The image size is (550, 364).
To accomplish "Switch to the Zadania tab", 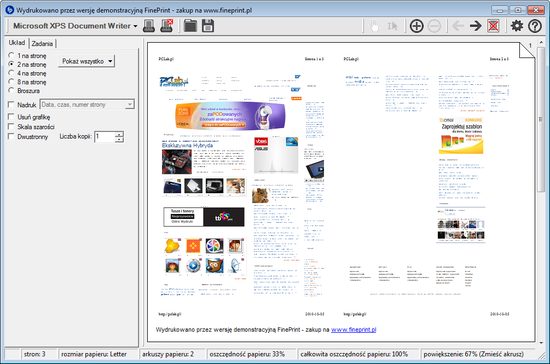I will [42, 43].
